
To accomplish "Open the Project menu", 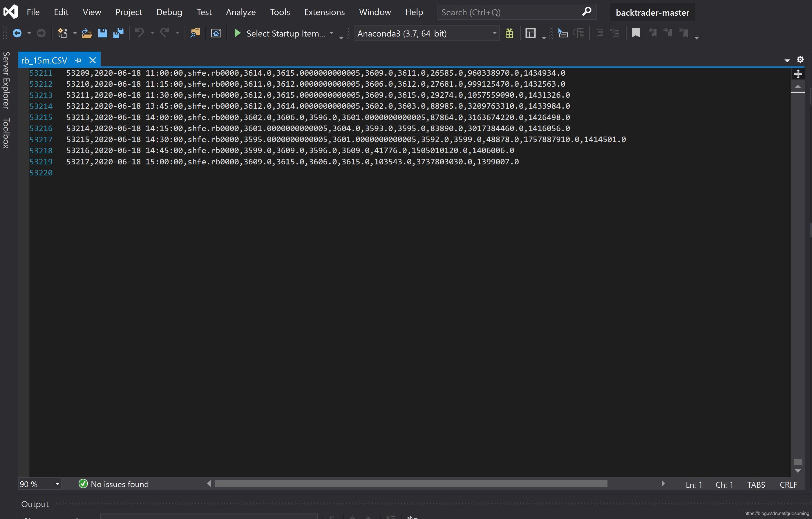I will tap(129, 12).
